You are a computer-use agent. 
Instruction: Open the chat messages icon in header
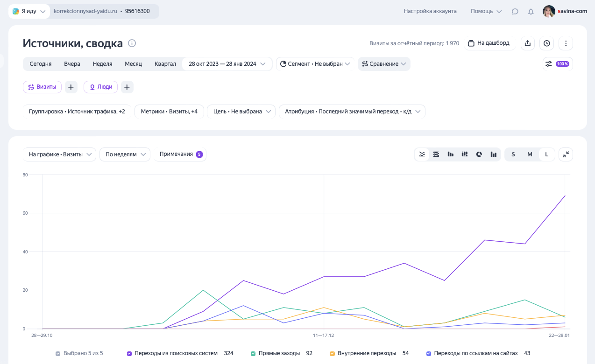coord(515,12)
